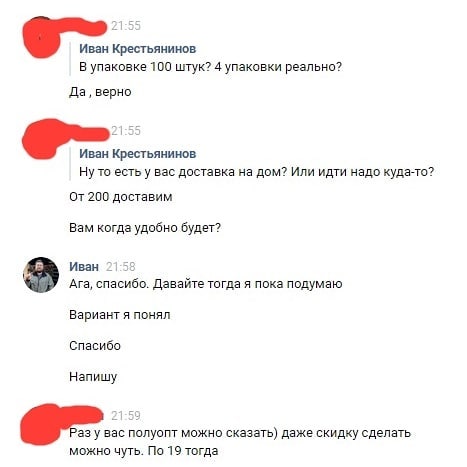This screenshot has height=467, width=467.
Task: Select the 21:58 message timestamp
Action: (121, 267)
